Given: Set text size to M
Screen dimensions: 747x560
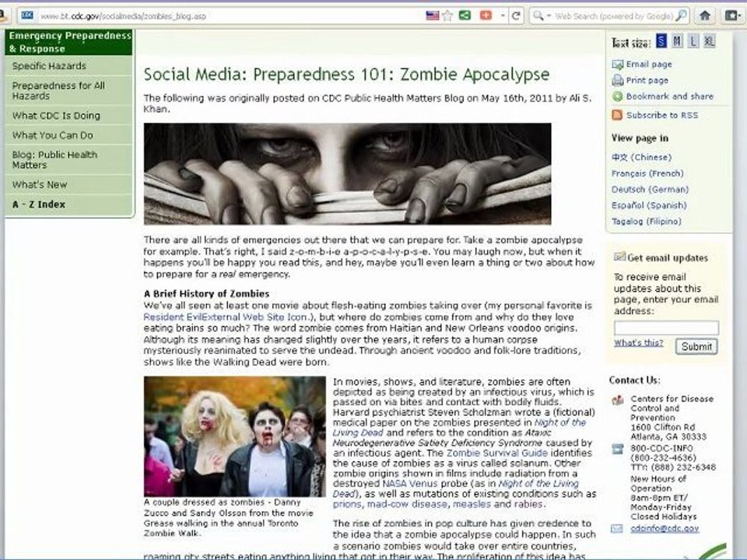Looking at the screenshot, I should 677,41.
